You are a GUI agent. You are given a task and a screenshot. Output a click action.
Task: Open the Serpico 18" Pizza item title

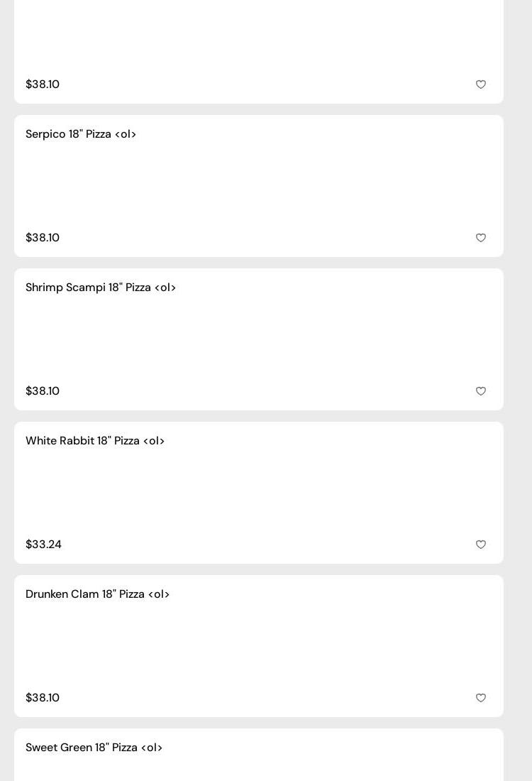tap(81, 134)
